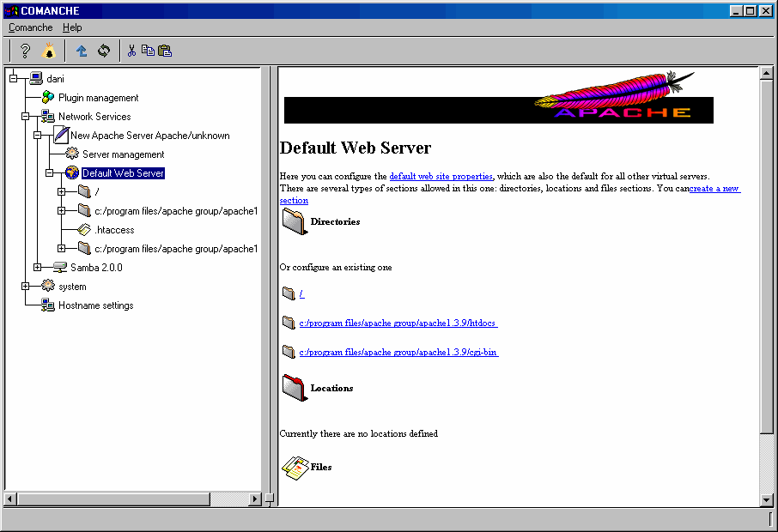The width and height of the screenshot is (778, 532).
Task: Click the Plugin management blocks icon
Action: click(x=47, y=97)
